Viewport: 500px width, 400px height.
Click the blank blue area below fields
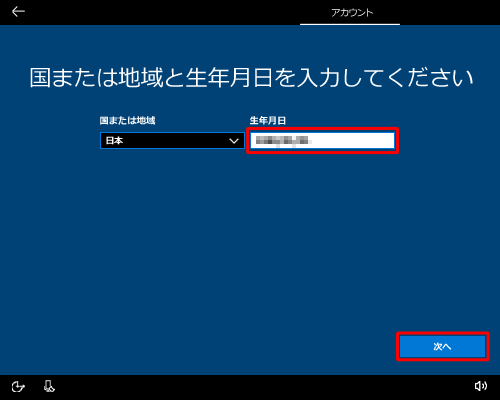(250, 240)
